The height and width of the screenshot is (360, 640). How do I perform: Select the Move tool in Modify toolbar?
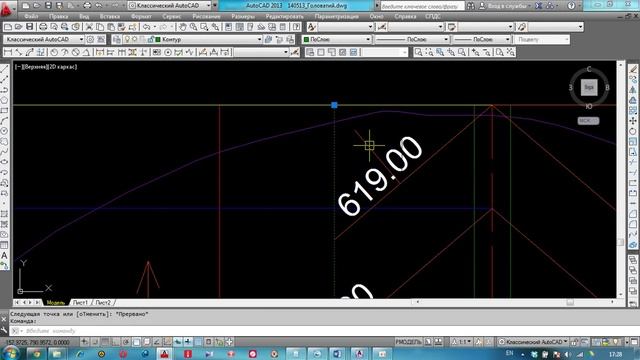click(633, 121)
